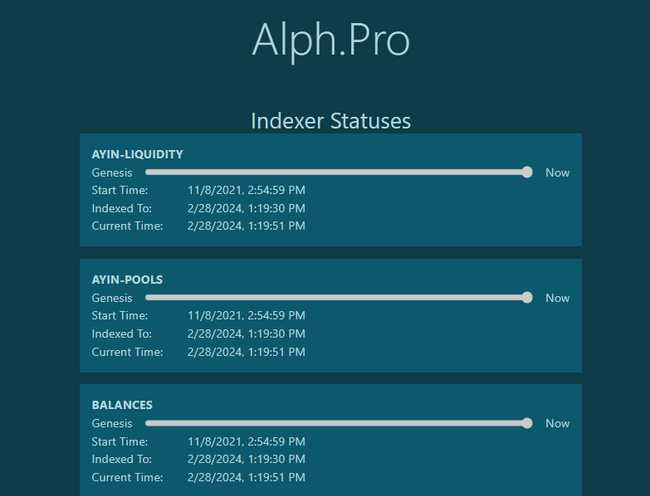
Task: Click the Genesis label in BALANCES
Action: pyautogui.click(x=112, y=423)
